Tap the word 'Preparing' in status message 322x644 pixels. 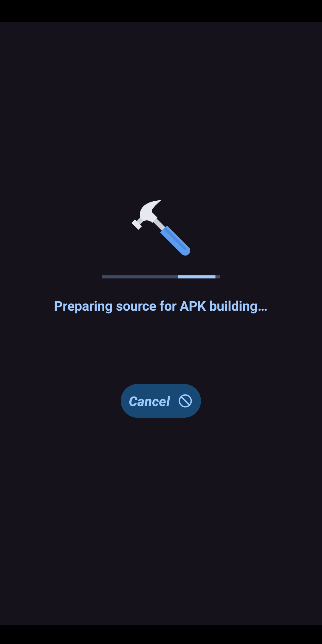pyautogui.click(x=83, y=306)
